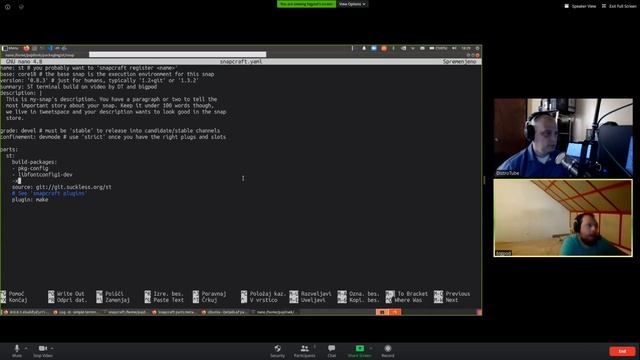Switch to 'Snapcraft parts' Firefox taskbar entry

(x=174, y=312)
